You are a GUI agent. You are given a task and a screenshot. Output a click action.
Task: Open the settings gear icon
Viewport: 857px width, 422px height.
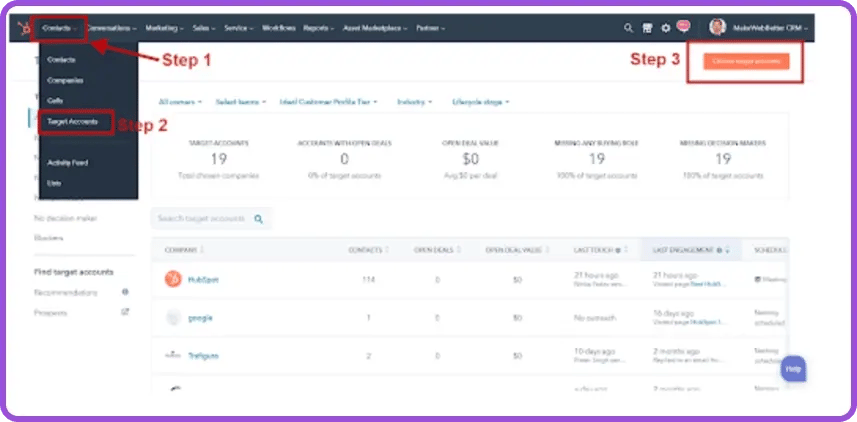(666, 28)
